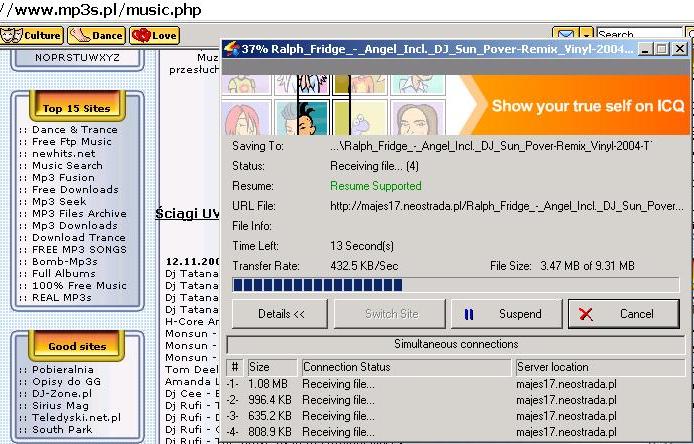Open the Download Trance link
Viewport: 694px width, 444px height.
pyautogui.click(x=79, y=237)
